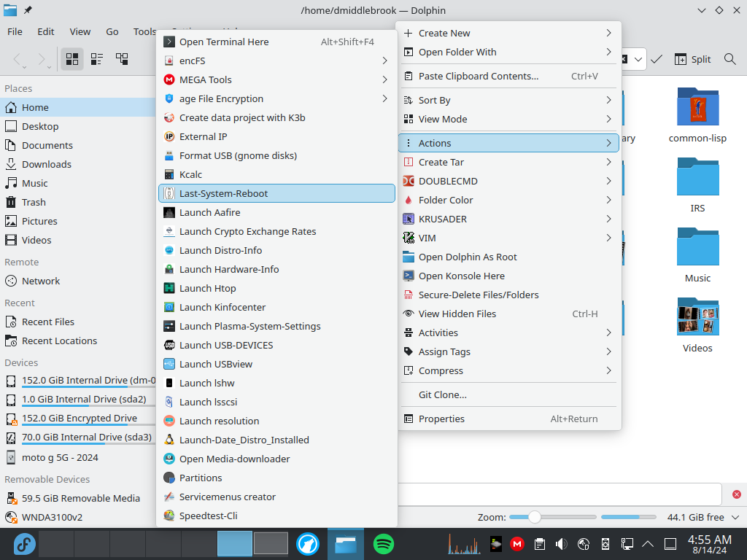Click Open Dolphin As Root

tap(508, 257)
